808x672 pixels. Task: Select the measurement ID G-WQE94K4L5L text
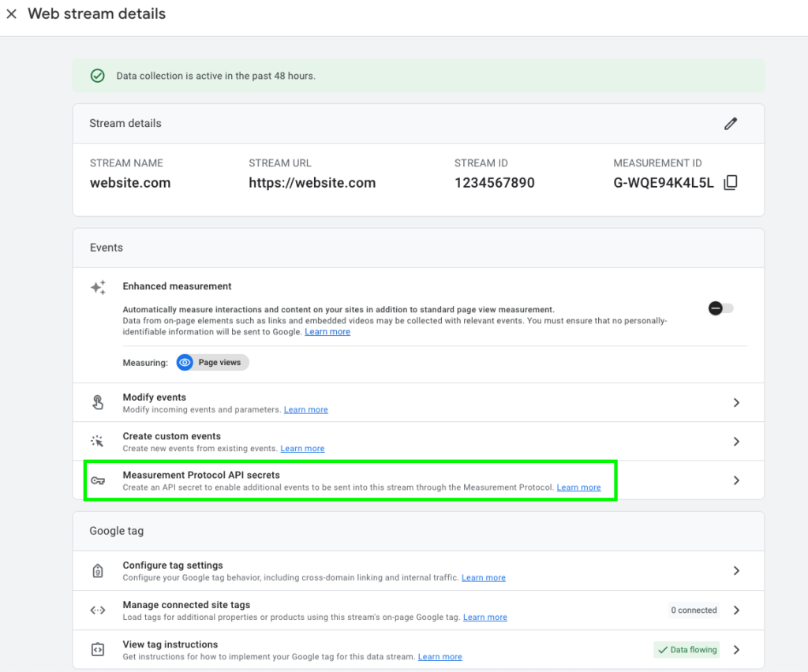pyautogui.click(x=663, y=183)
